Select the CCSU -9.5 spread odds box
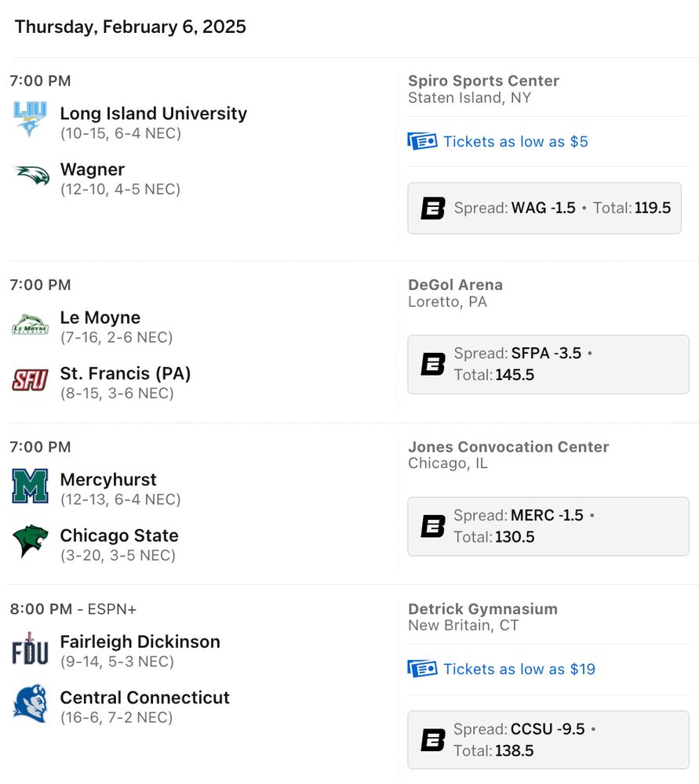Image resolution: width=699 pixels, height=784 pixels. (548, 740)
